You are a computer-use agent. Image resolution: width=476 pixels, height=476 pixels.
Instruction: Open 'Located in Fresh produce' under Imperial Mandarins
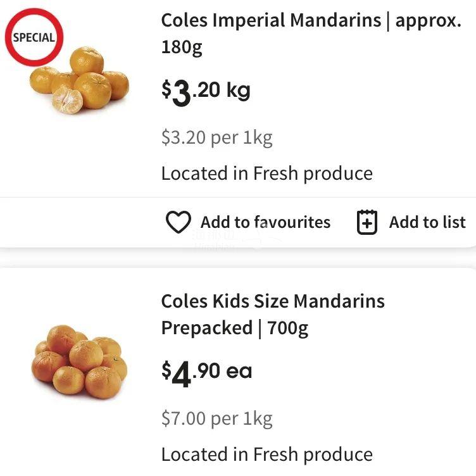tap(266, 173)
